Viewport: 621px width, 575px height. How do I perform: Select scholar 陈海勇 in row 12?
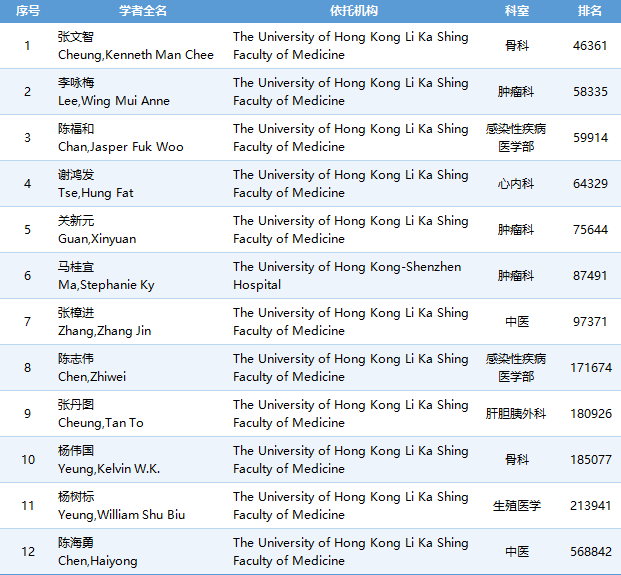[x=76, y=543]
